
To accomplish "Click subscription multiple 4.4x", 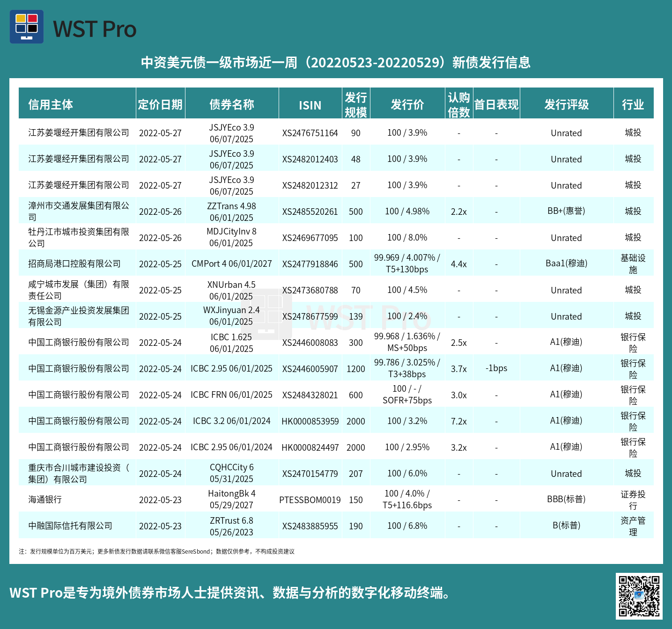I will pos(459,264).
